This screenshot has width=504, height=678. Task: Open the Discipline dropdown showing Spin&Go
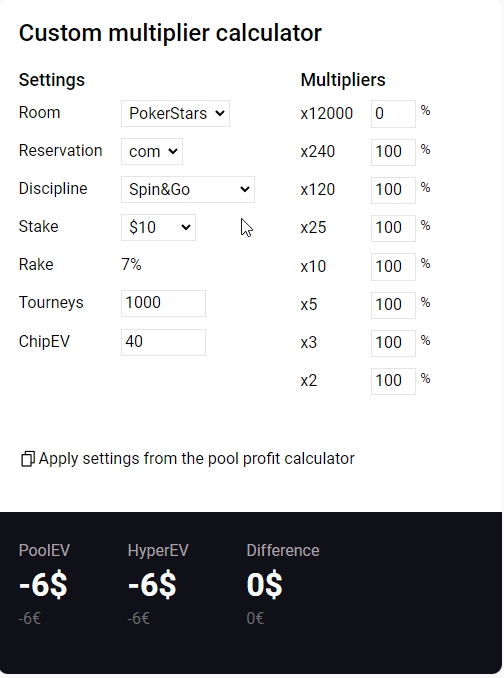[x=188, y=189]
